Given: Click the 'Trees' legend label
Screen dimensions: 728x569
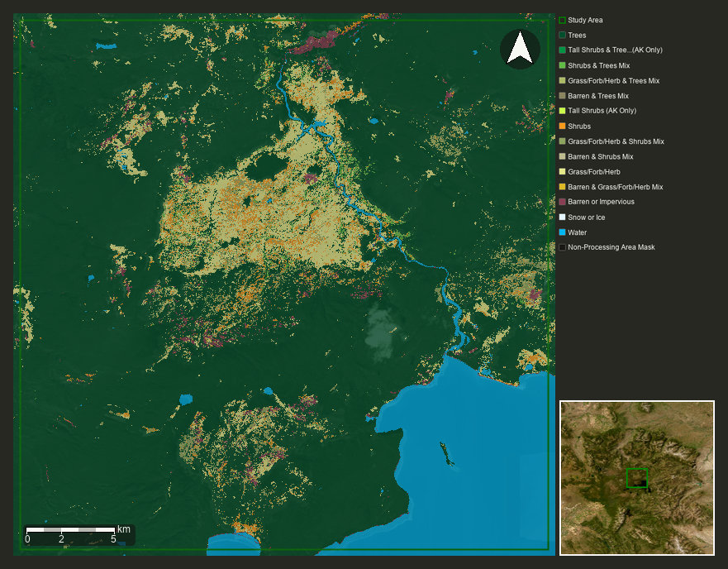Looking at the screenshot, I should [x=577, y=36].
